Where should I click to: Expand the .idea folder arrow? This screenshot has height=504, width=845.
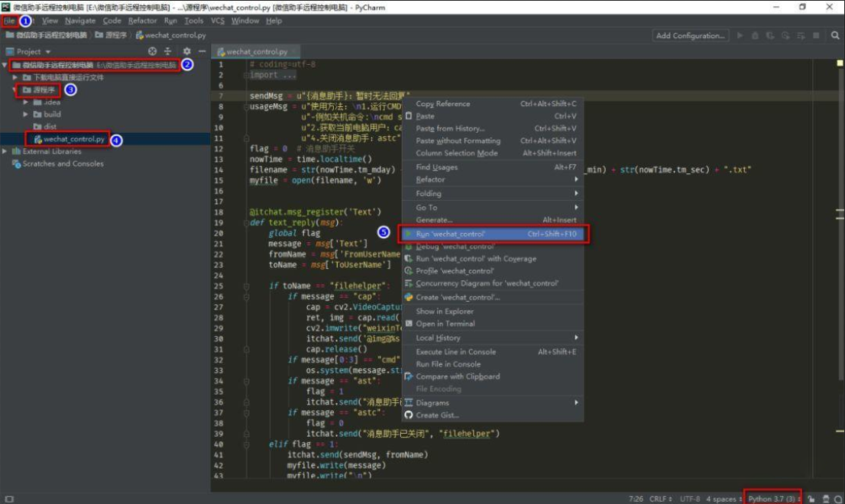point(25,102)
